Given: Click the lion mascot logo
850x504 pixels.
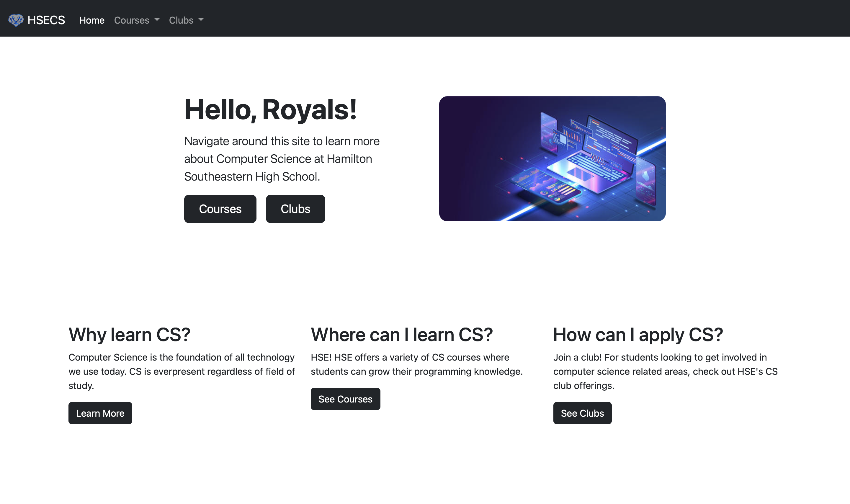Looking at the screenshot, I should point(16,20).
